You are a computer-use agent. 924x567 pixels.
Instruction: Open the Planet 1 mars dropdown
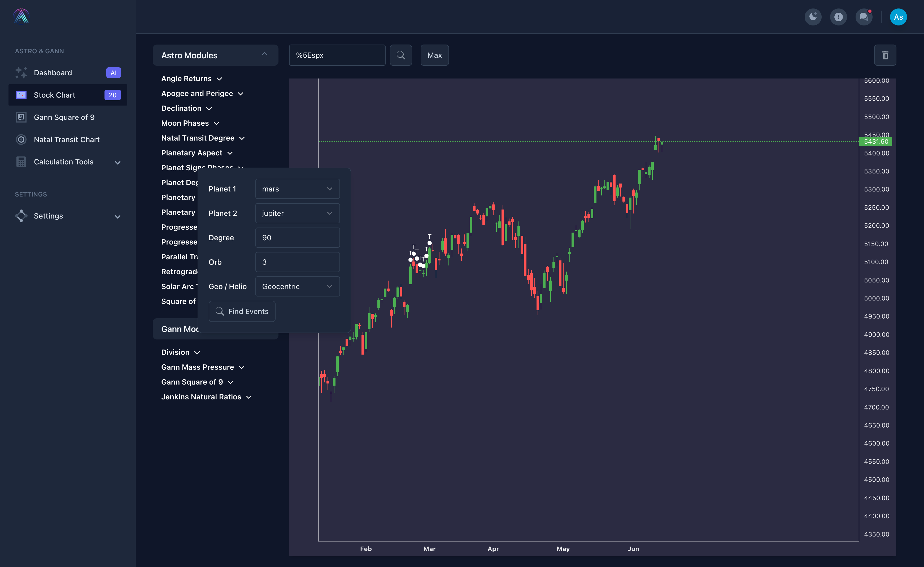297,189
